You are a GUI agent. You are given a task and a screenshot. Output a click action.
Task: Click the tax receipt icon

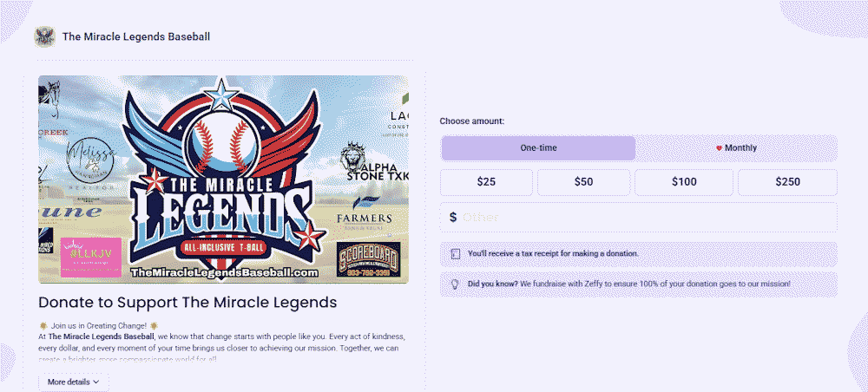pyautogui.click(x=455, y=254)
